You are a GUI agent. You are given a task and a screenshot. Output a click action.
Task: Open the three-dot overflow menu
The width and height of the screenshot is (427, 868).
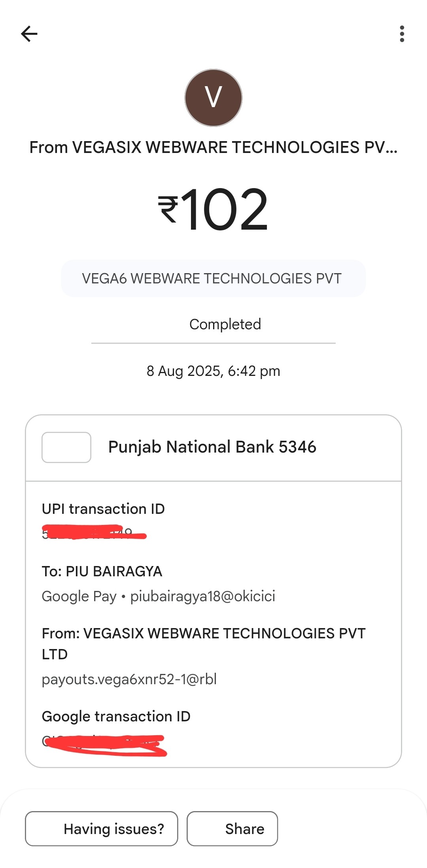click(x=402, y=34)
